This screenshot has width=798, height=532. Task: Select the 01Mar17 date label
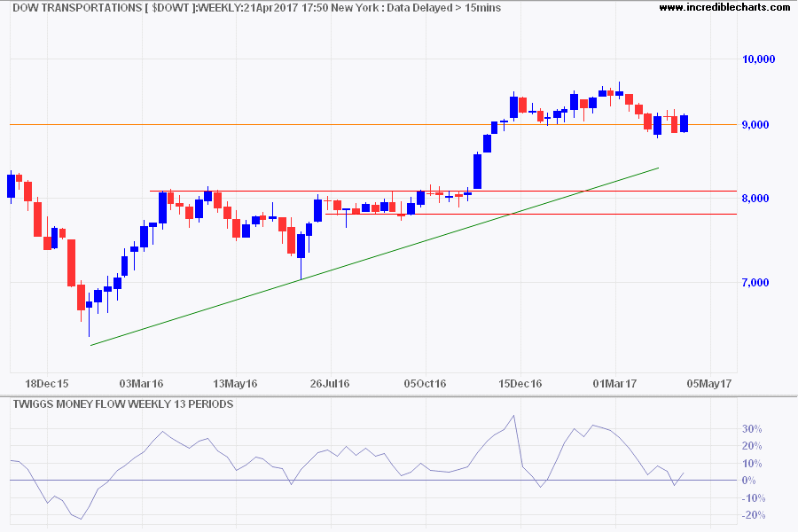point(614,383)
